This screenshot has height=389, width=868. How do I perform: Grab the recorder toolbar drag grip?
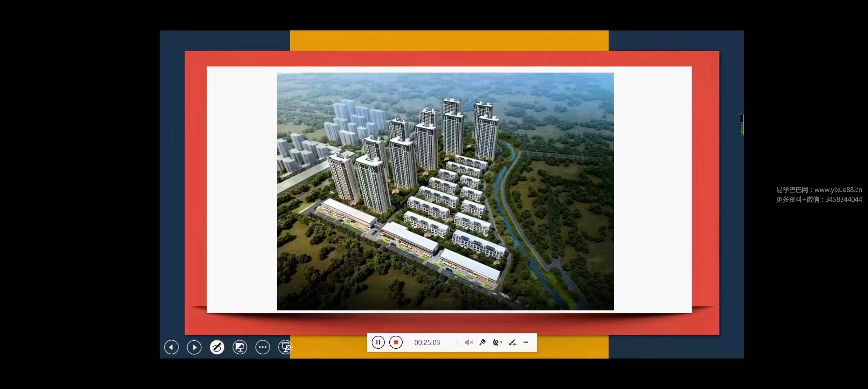[456, 343]
